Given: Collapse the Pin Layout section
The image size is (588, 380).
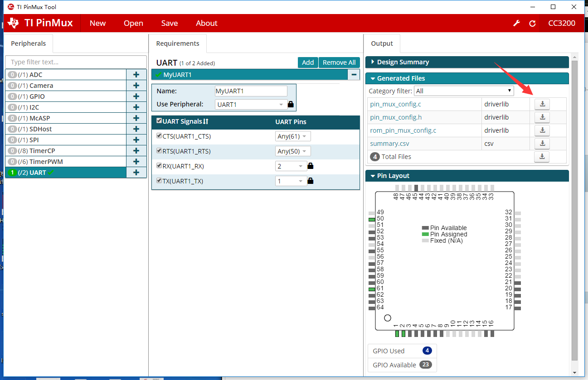Looking at the screenshot, I should [x=467, y=176].
